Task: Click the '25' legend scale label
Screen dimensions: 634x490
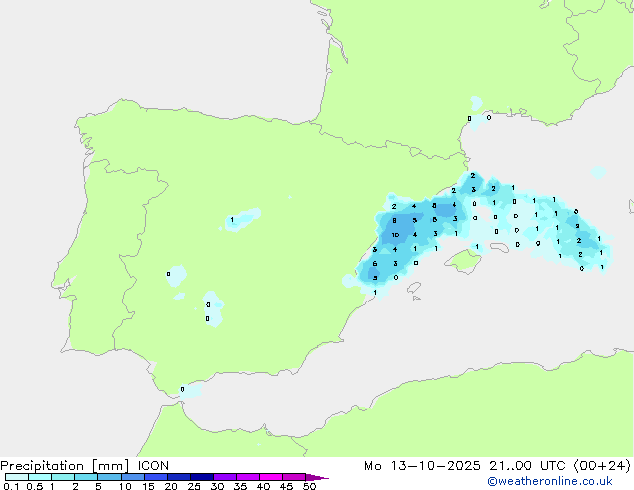Action: pyautogui.click(x=194, y=486)
